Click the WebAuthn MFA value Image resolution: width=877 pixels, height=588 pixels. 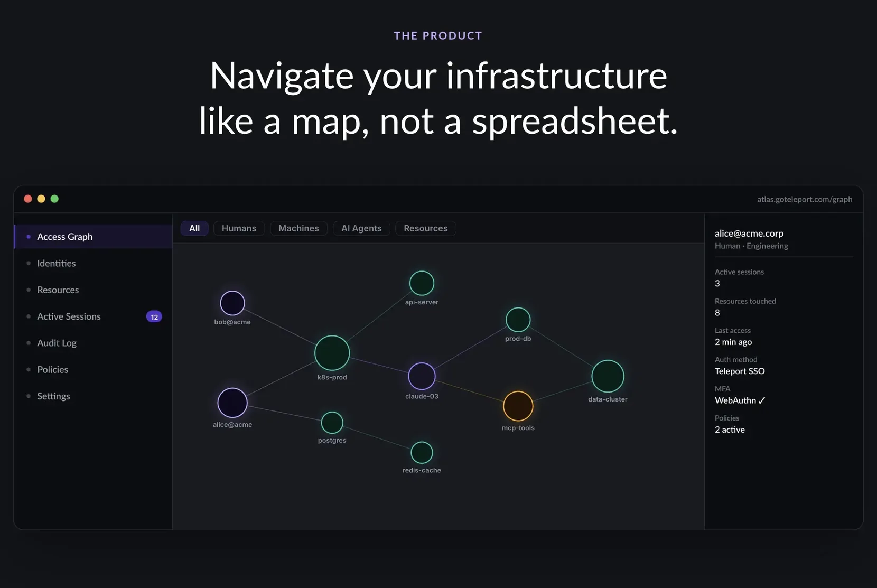point(740,400)
